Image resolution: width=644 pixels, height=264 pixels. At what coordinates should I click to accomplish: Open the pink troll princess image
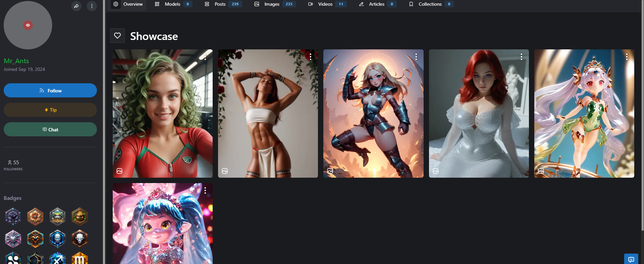coord(163,223)
